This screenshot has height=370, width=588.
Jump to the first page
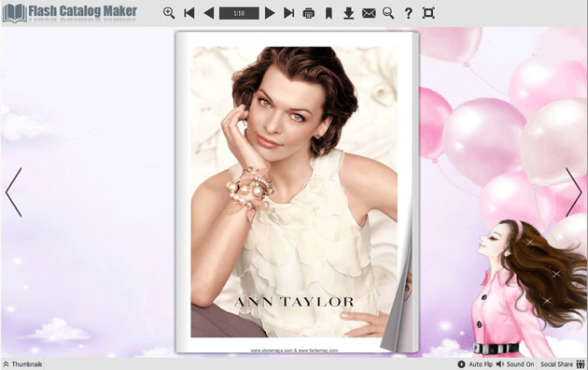189,13
